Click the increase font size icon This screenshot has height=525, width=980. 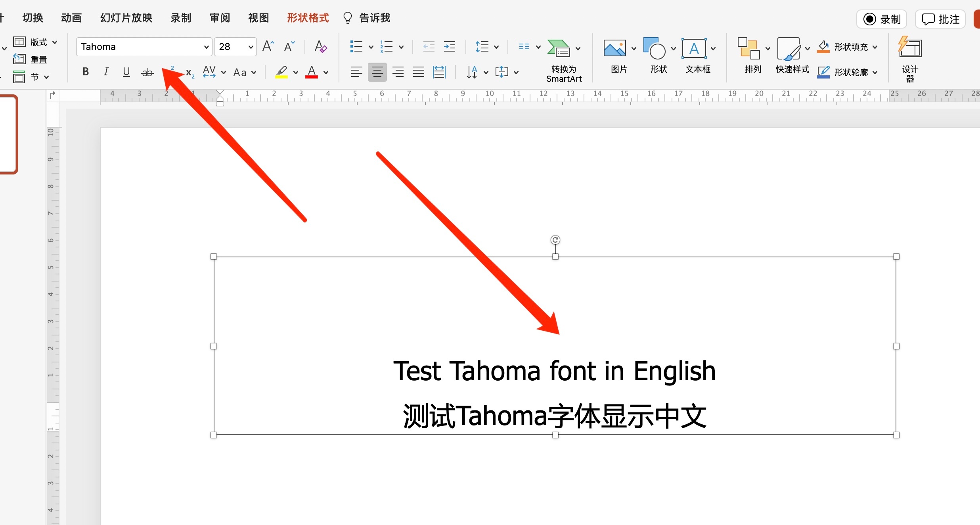pyautogui.click(x=268, y=47)
